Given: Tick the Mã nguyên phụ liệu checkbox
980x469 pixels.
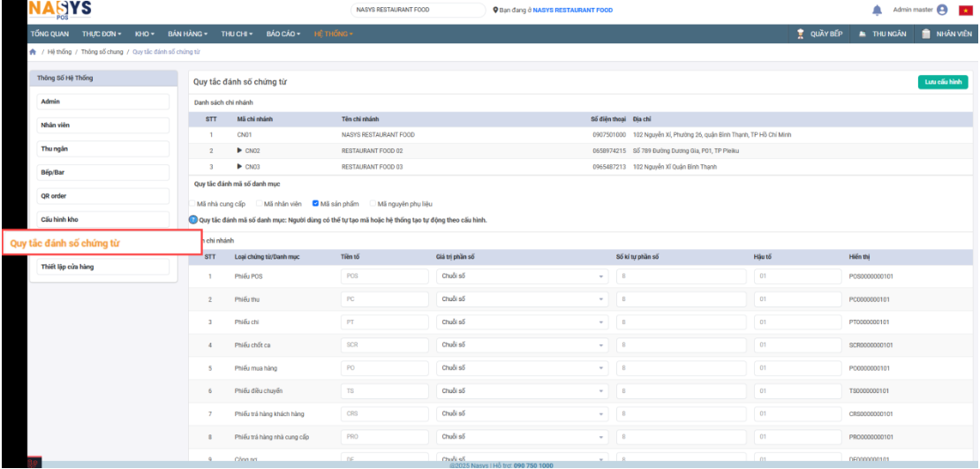Looking at the screenshot, I should coord(373,203).
